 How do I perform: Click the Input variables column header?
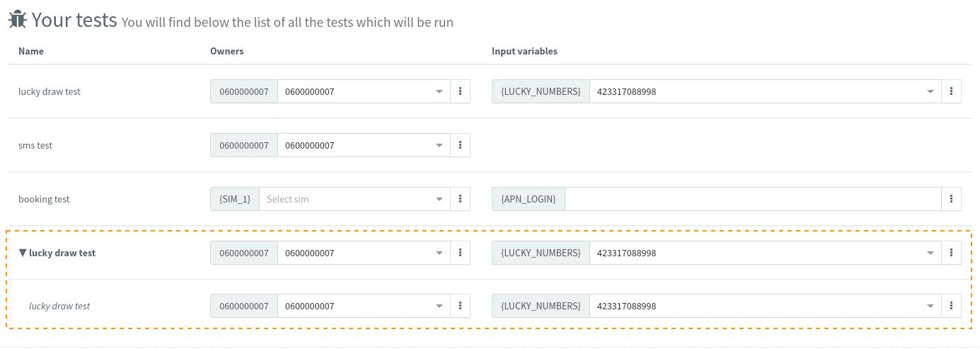tap(524, 51)
